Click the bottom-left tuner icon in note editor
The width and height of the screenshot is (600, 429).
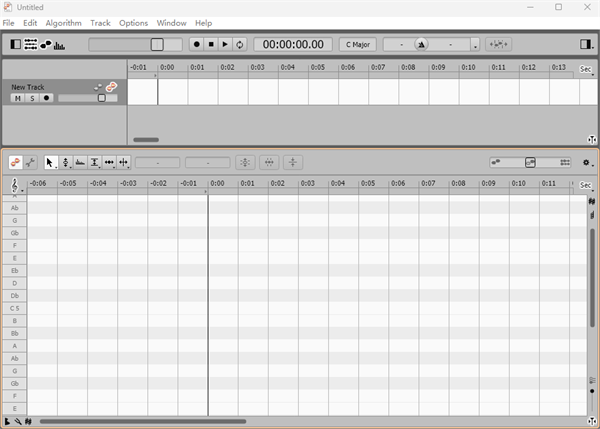pyautogui.click(x=7, y=421)
